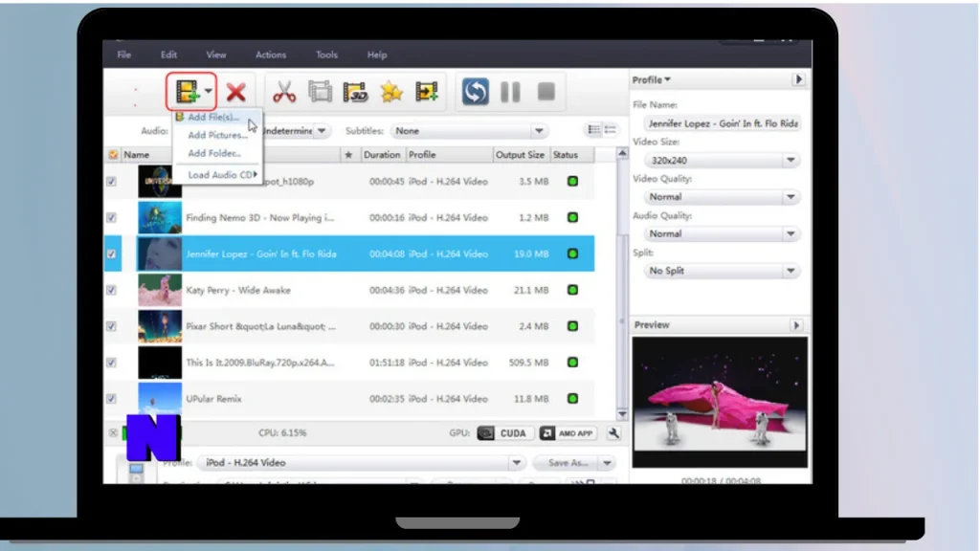Start conversion with the blue Convert icon
Screen dimensions: 980x551
point(475,92)
